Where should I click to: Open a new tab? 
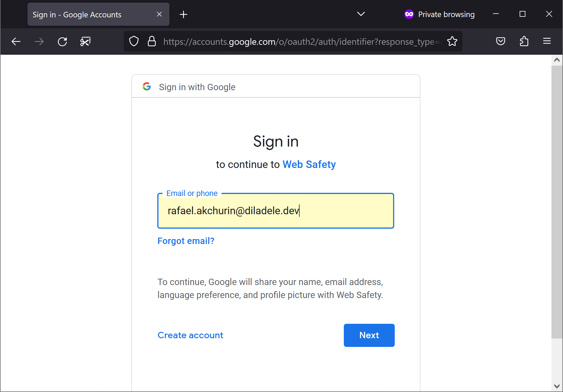click(x=183, y=14)
